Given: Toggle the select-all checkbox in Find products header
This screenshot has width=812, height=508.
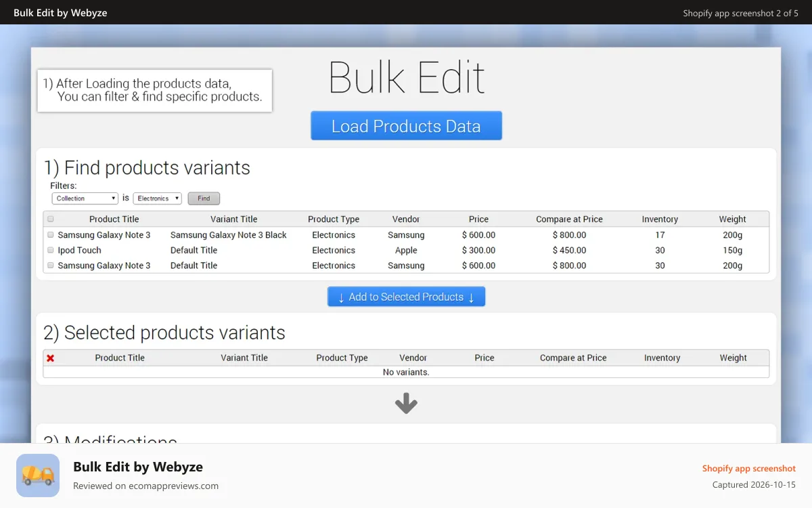Looking at the screenshot, I should pyautogui.click(x=51, y=219).
